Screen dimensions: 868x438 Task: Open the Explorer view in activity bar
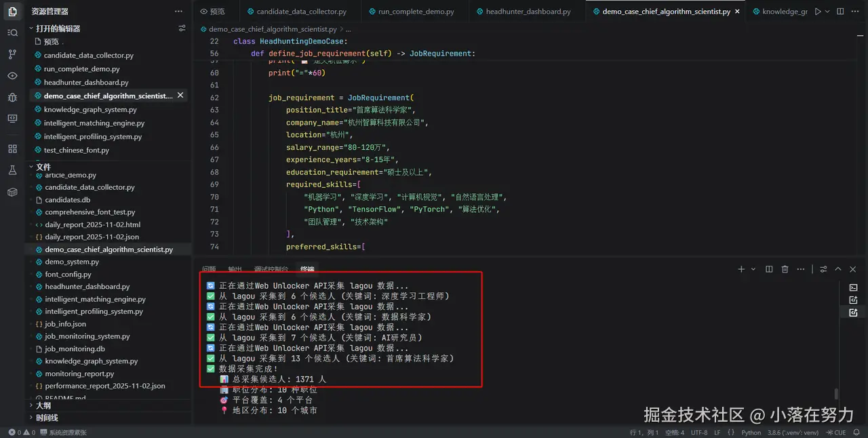coord(12,12)
